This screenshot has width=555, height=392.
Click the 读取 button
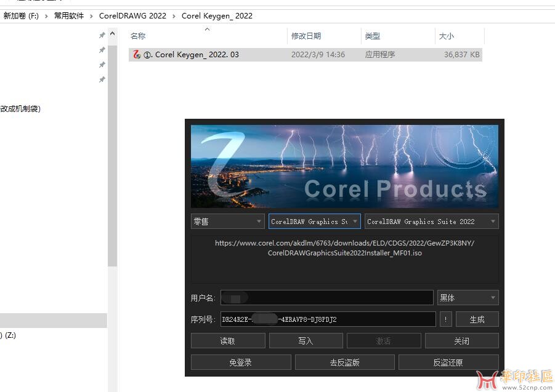[x=228, y=341]
